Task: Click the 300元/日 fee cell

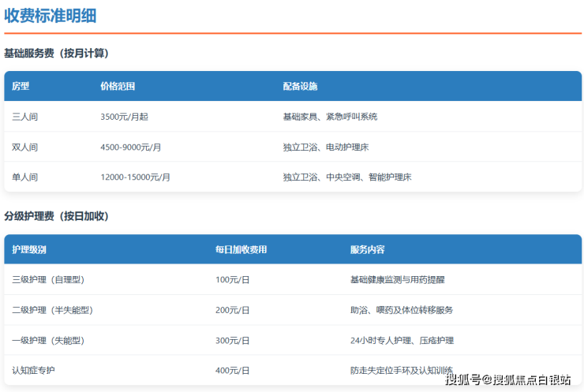Action: [x=232, y=341]
